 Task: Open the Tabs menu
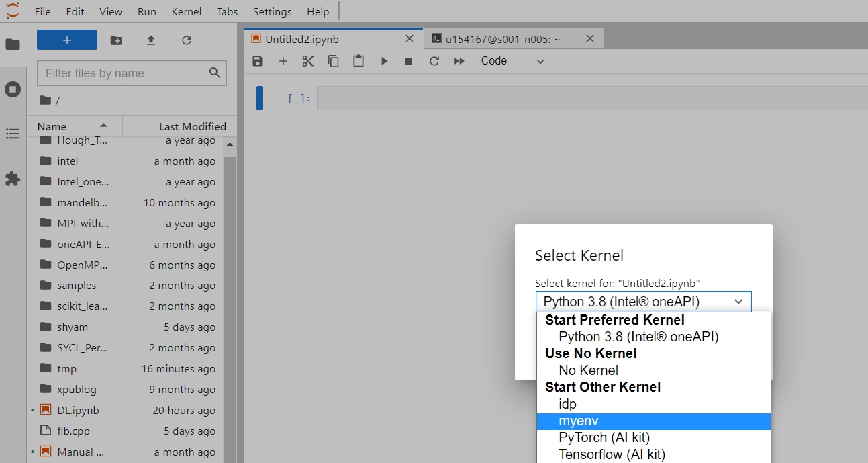228,11
